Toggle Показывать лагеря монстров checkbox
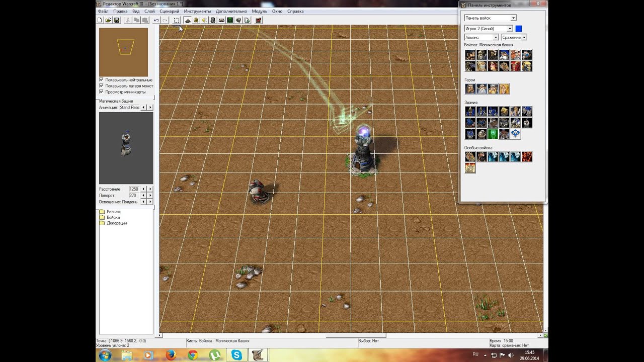Image resolution: width=644 pixels, height=362 pixels. coord(101,86)
